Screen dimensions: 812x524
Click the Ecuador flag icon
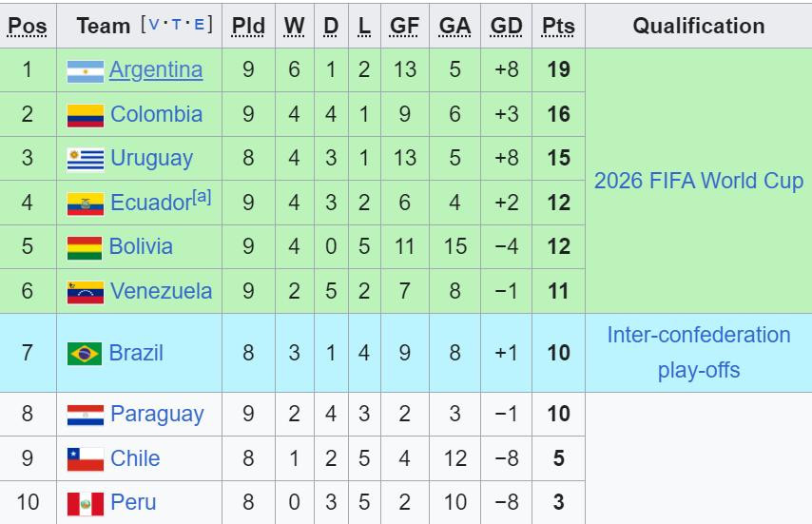tap(85, 204)
